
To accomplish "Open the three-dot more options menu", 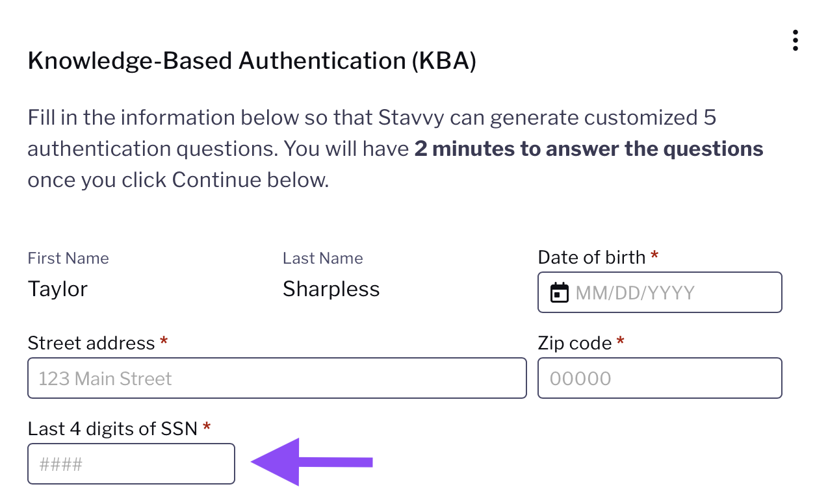I will point(795,40).
